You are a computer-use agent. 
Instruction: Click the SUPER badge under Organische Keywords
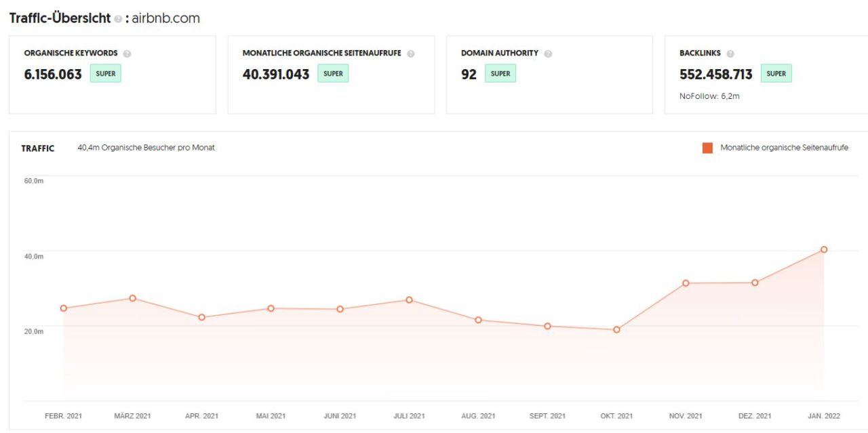pyautogui.click(x=105, y=74)
